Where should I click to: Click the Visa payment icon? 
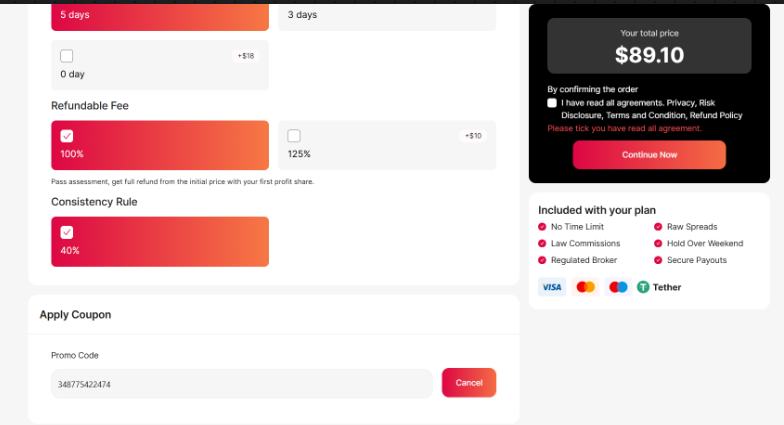(552, 287)
